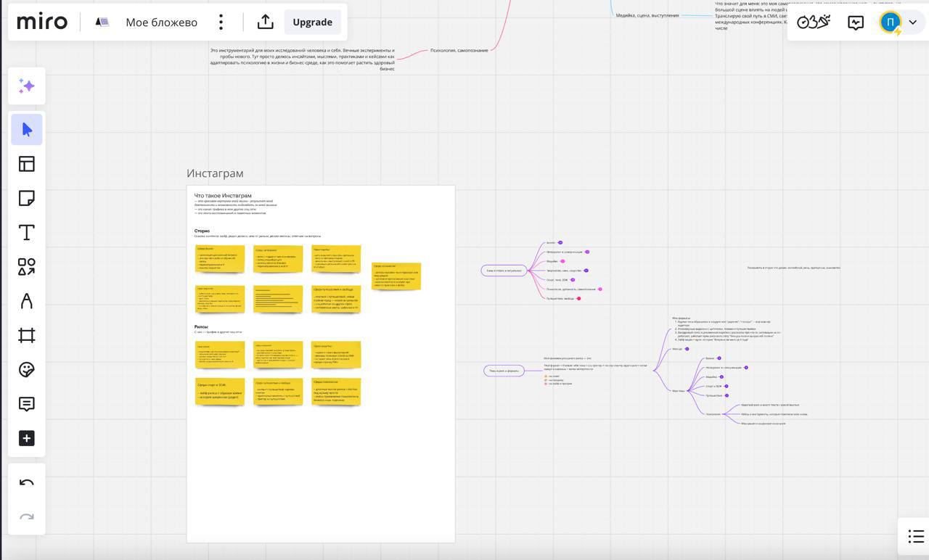Select the Pen drawing tool
This screenshot has height=560, width=929.
(27, 301)
